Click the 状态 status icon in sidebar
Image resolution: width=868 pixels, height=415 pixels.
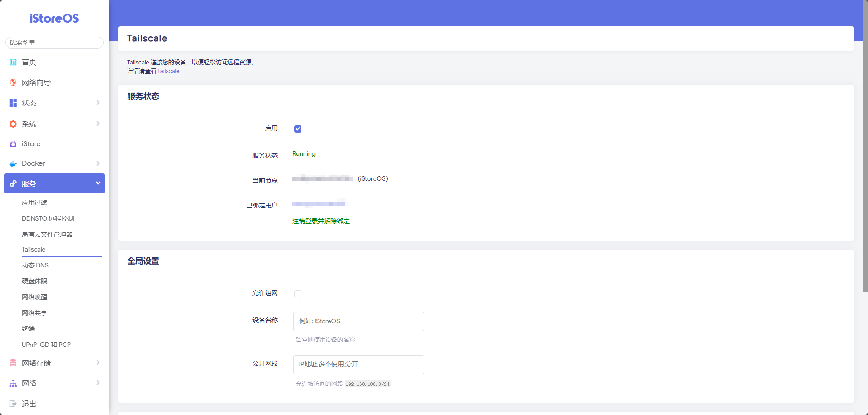(13, 103)
